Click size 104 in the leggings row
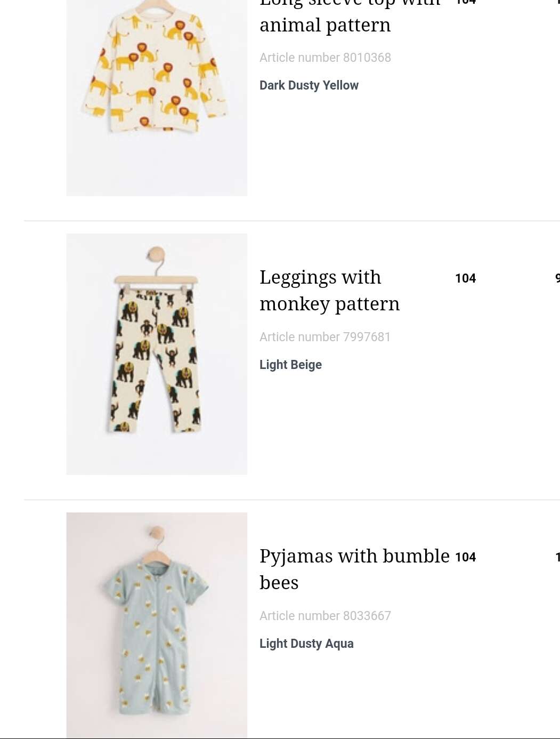The width and height of the screenshot is (560, 739). coord(465,278)
